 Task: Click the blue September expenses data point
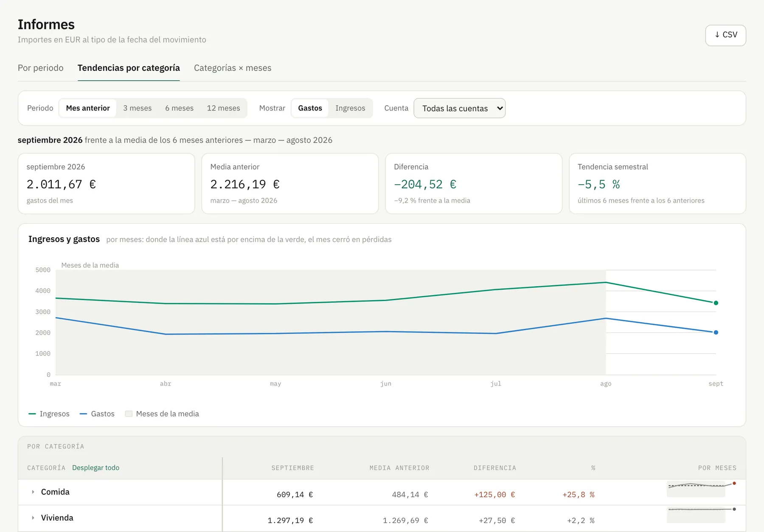pos(716,332)
